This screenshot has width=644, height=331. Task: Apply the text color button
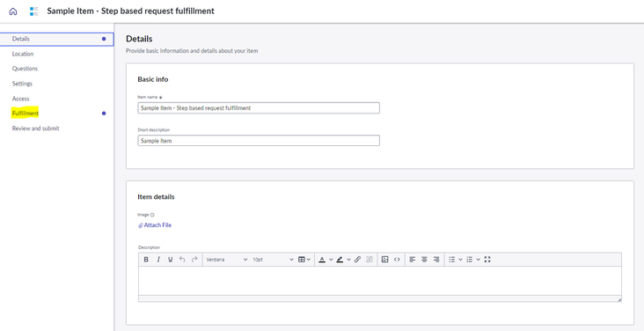pos(322,260)
